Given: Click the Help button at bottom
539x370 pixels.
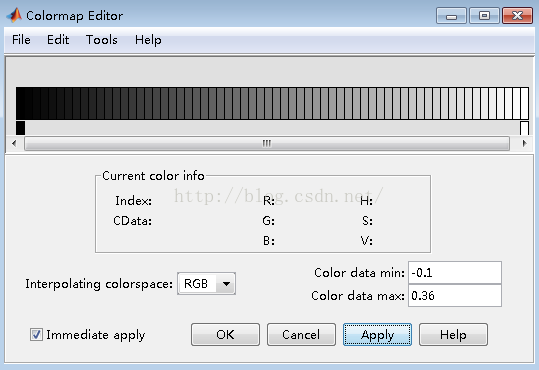Looking at the screenshot, I should (x=453, y=335).
